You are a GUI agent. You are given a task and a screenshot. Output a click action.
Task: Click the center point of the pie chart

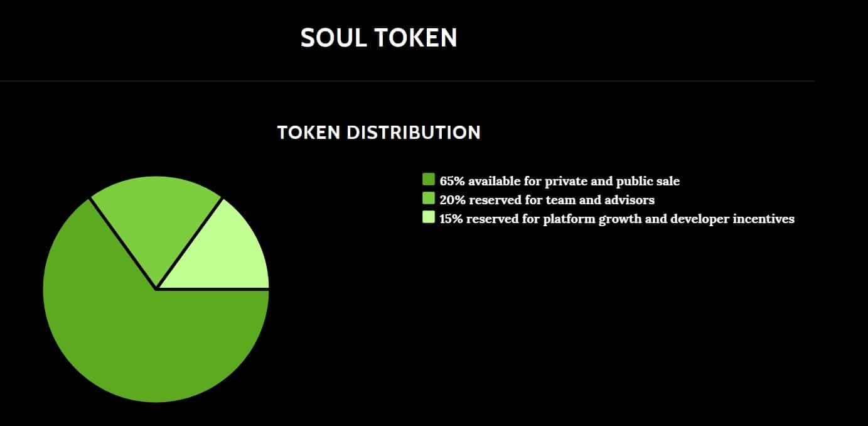156,289
